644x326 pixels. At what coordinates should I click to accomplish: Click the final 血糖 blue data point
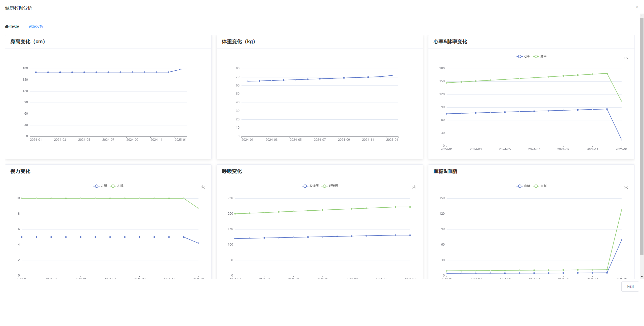[x=622, y=240]
